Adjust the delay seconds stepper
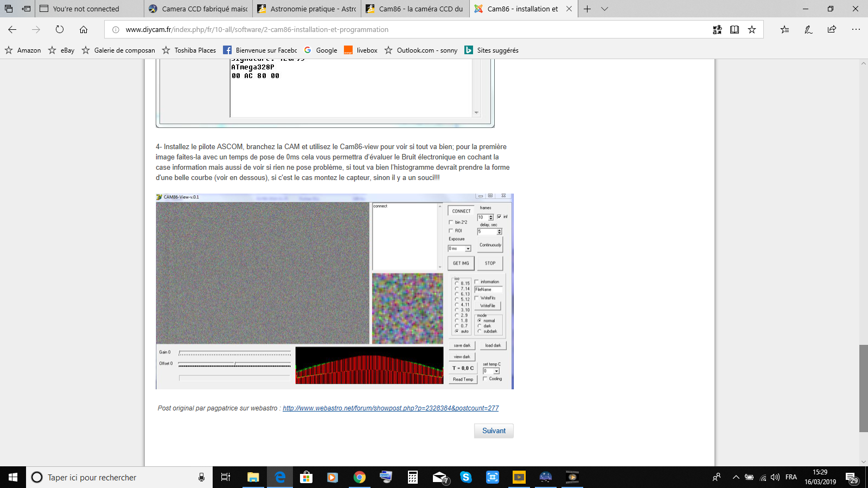Viewport: 868px width, 488px height. [x=500, y=232]
